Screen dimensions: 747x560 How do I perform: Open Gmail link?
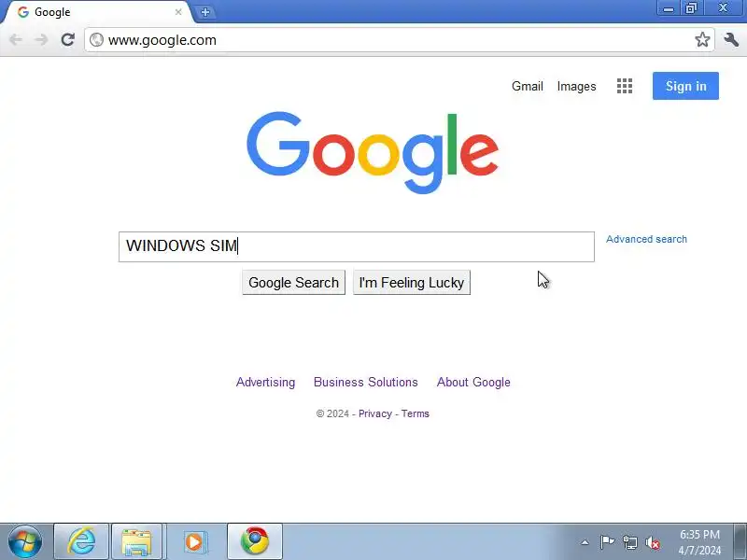[528, 86]
